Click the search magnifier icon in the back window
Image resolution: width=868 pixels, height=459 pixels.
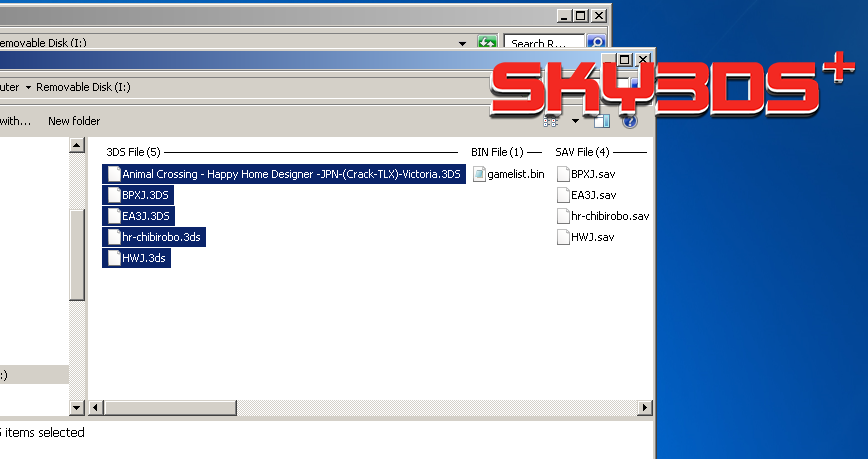595,43
